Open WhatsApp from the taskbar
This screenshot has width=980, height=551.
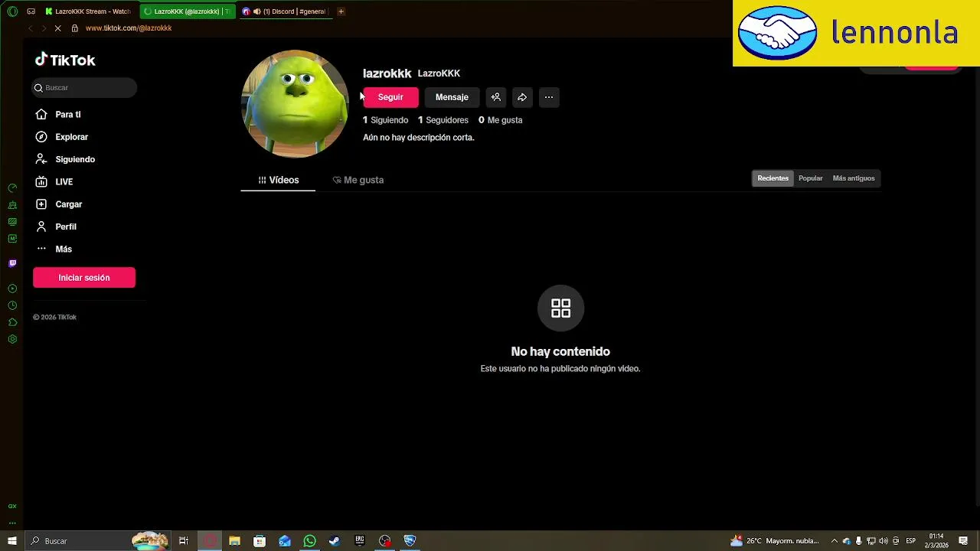click(x=309, y=541)
